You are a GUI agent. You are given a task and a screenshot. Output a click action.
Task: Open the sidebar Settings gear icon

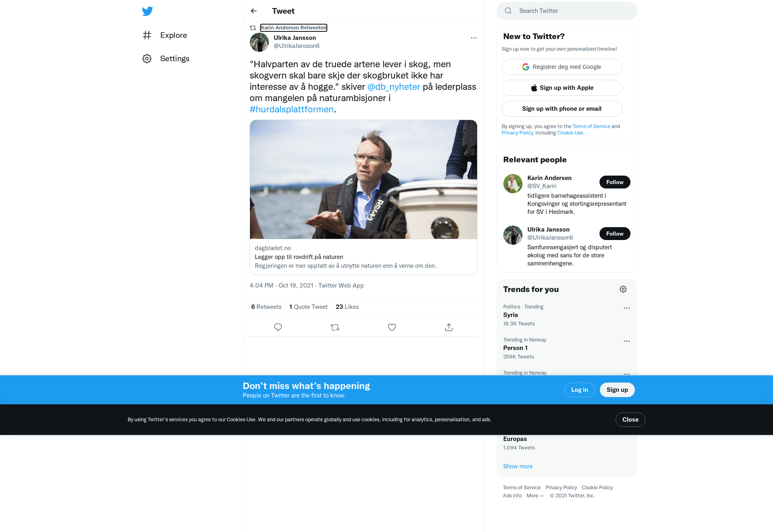tap(147, 58)
